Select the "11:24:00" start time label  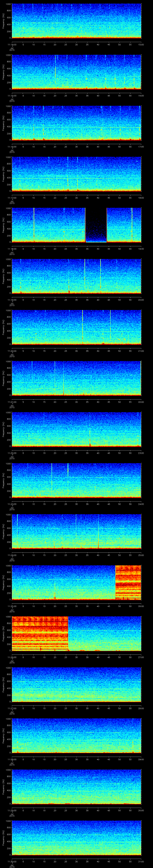(x=12, y=555)
